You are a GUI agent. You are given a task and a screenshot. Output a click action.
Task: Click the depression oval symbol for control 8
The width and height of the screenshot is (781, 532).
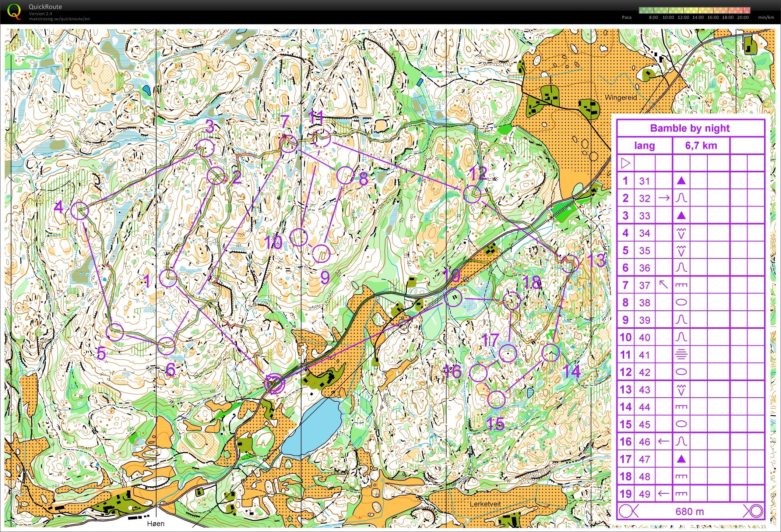pos(681,303)
